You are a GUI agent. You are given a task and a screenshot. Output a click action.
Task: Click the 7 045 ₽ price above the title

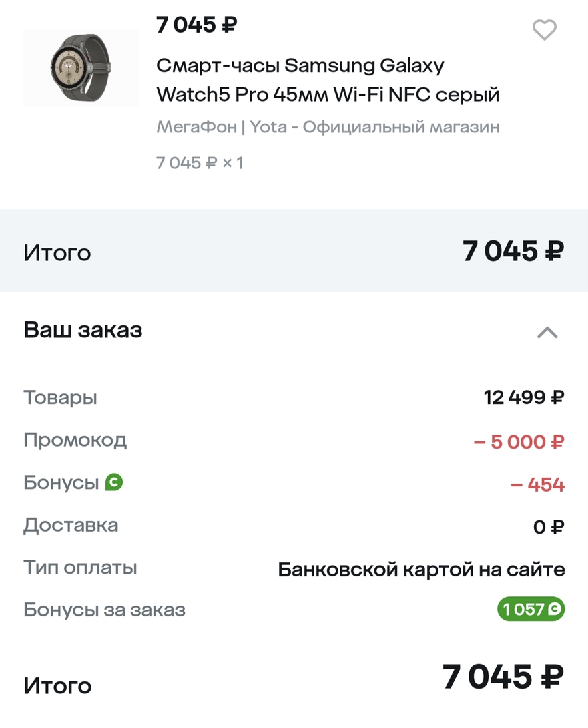click(197, 25)
